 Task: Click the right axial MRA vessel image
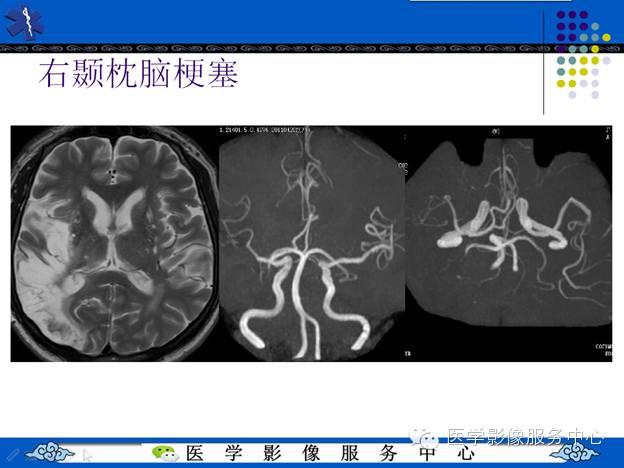click(509, 244)
